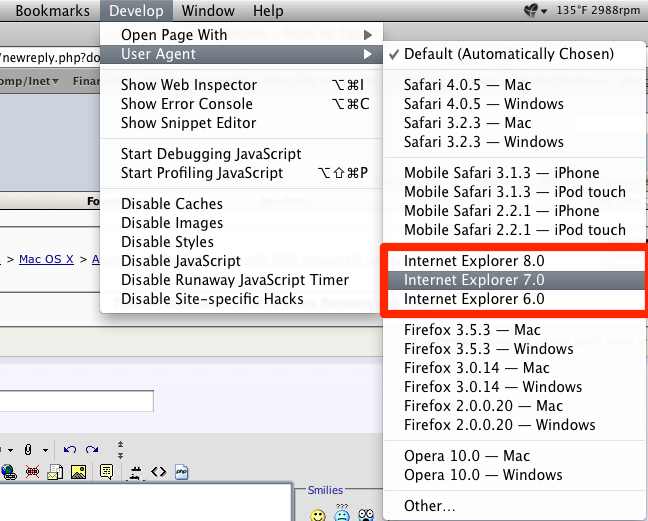The image size is (648, 521).
Task: Choose Show Error Console
Action: click(242, 104)
